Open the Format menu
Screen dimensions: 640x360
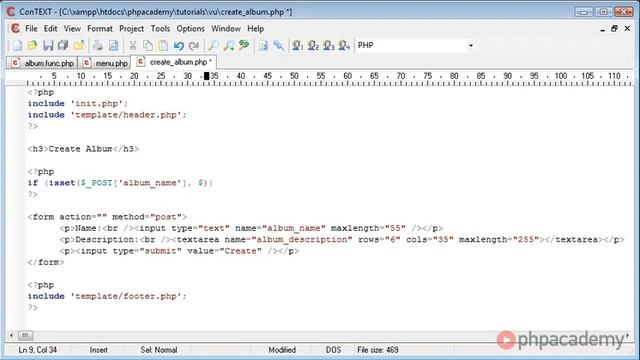pyautogui.click(x=100, y=29)
